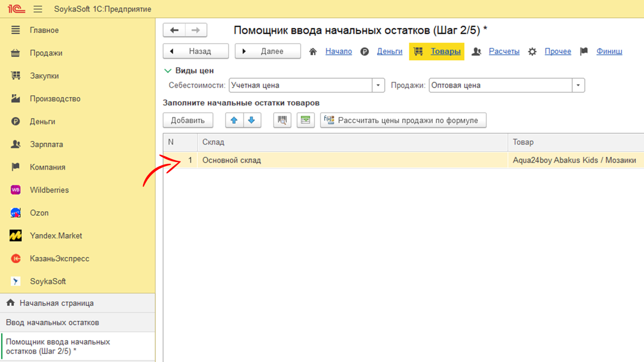
Task: Go back with the left arrow button
Action: click(174, 30)
